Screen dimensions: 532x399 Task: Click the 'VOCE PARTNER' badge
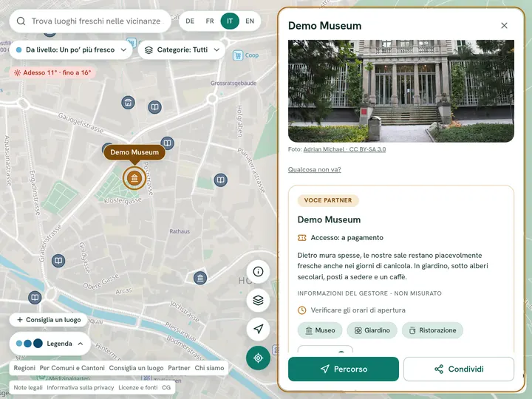(328, 200)
